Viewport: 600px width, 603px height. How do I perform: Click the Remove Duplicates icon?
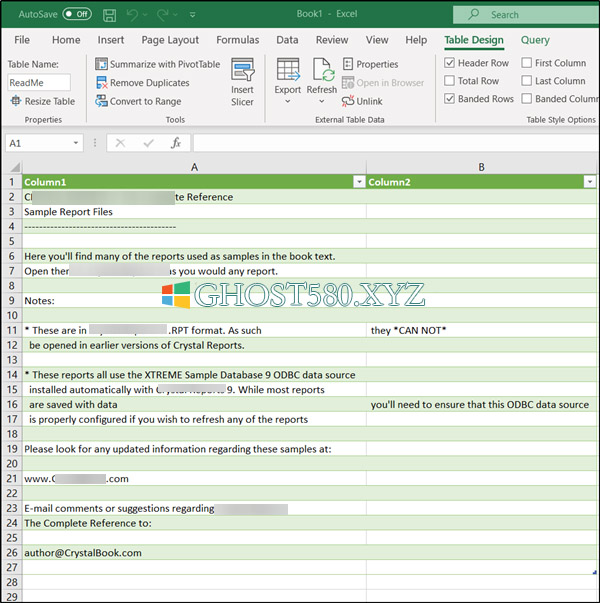tap(102, 83)
